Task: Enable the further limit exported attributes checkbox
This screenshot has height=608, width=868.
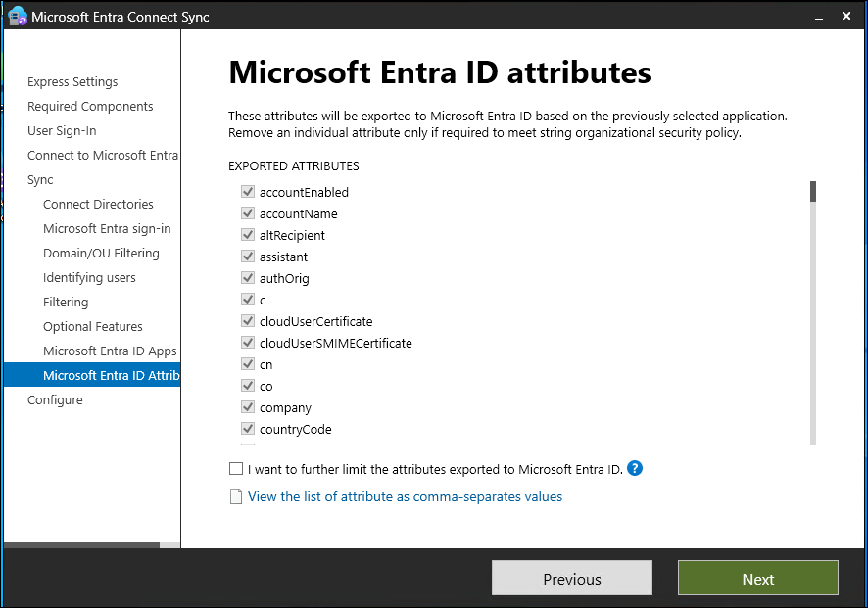Action: [235, 469]
